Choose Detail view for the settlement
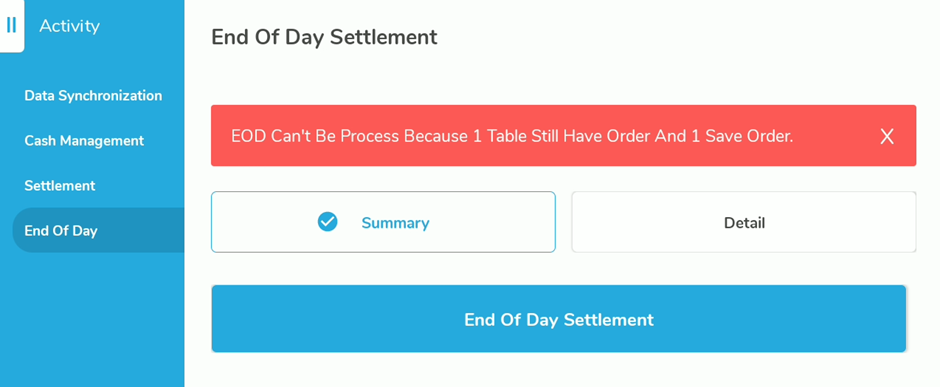 tap(744, 222)
